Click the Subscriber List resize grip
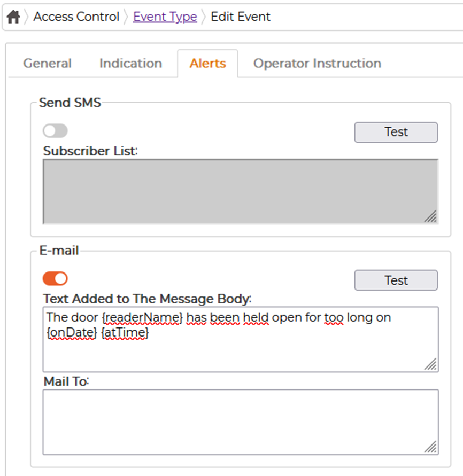This screenshot has height=476, width=463. (x=431, y=217)
